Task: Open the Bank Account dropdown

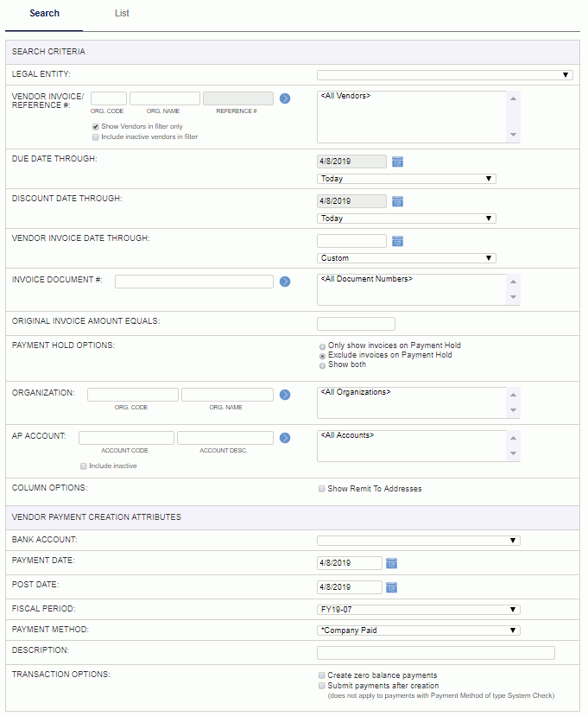Action: (x=419, y=541)
